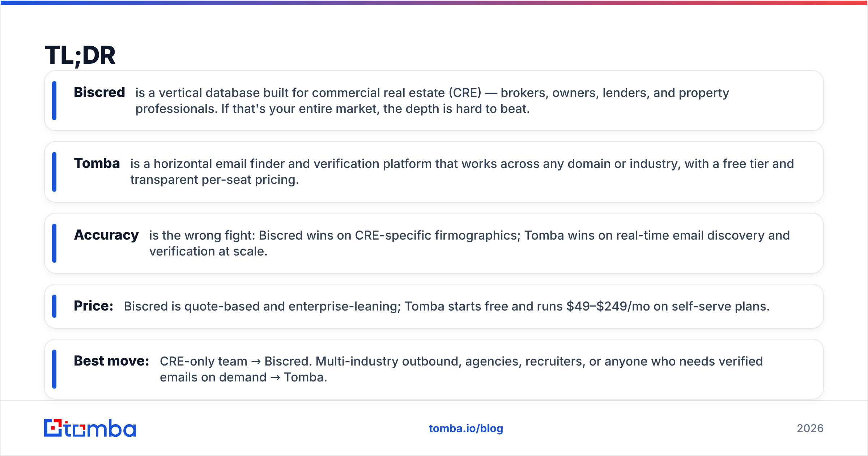
Task: Click the blue accent bar beside Accuracy
Action: click(54, 243)
